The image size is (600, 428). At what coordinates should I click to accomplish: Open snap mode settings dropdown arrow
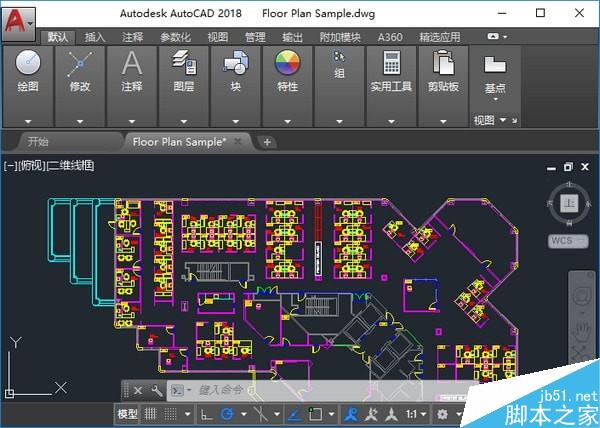coord(188,414)
